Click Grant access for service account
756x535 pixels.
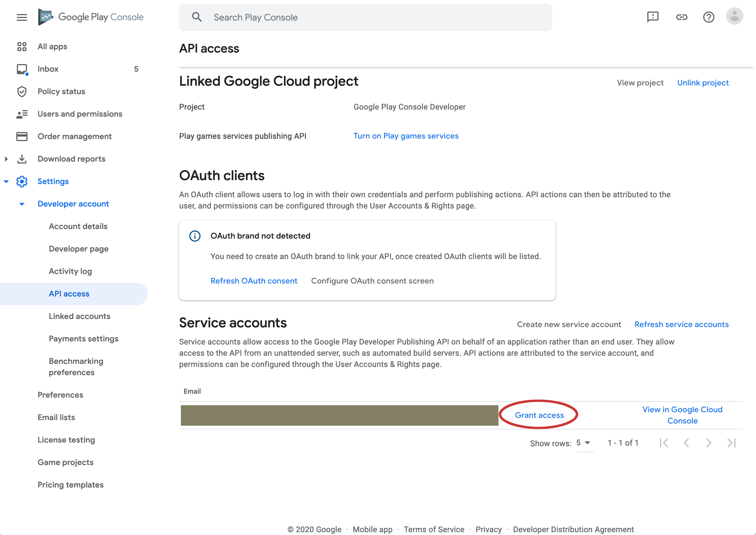pyautogui.click(x=539, y=415)
